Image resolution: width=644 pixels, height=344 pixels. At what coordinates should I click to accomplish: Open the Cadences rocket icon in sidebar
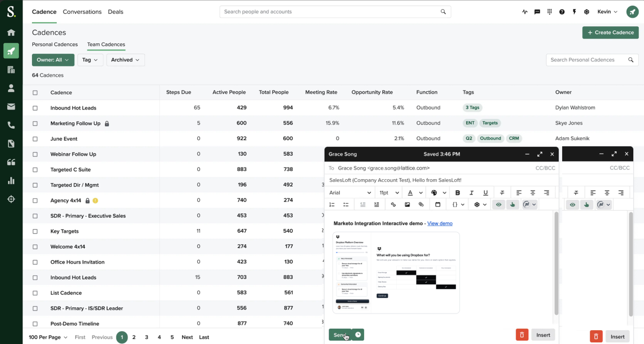pyautogui.click(x=11, y=51)
